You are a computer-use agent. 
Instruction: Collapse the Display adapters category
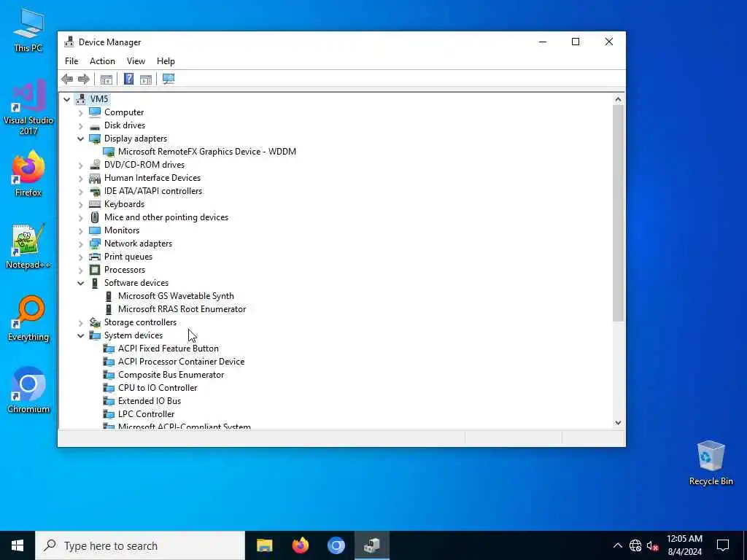click(80, 139)
